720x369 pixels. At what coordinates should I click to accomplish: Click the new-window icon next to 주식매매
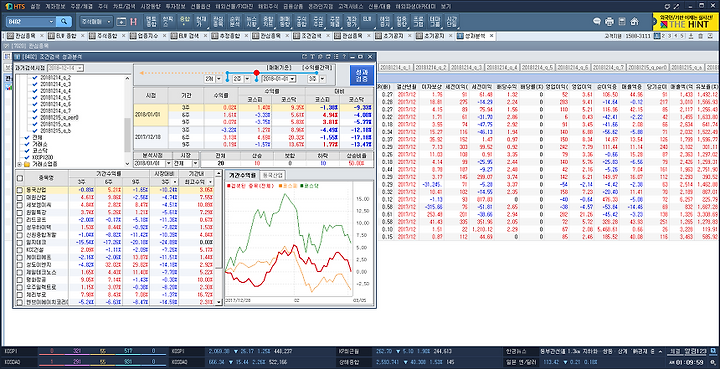coord(121,22)
